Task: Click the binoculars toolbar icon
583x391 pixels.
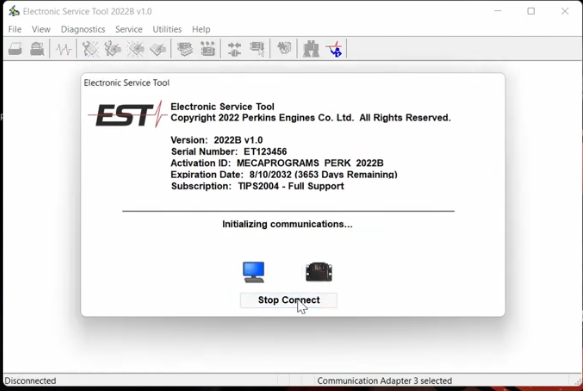Action: pos(311,49)
